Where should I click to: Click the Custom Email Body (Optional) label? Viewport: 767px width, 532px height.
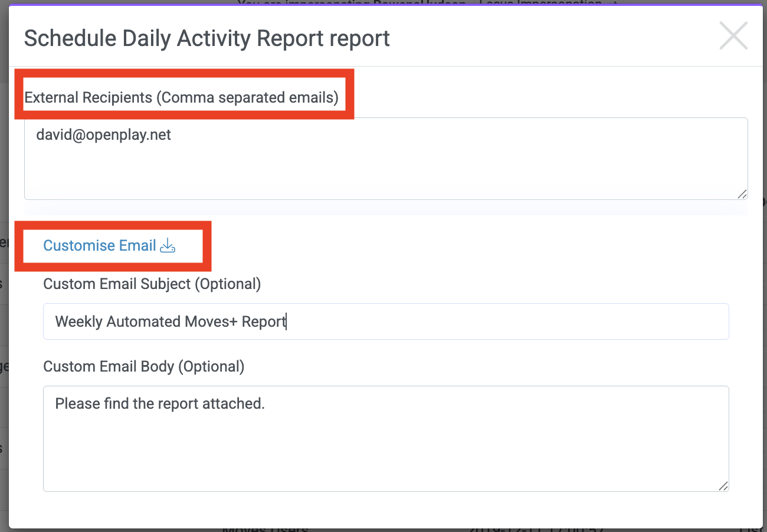click(144, 366)
